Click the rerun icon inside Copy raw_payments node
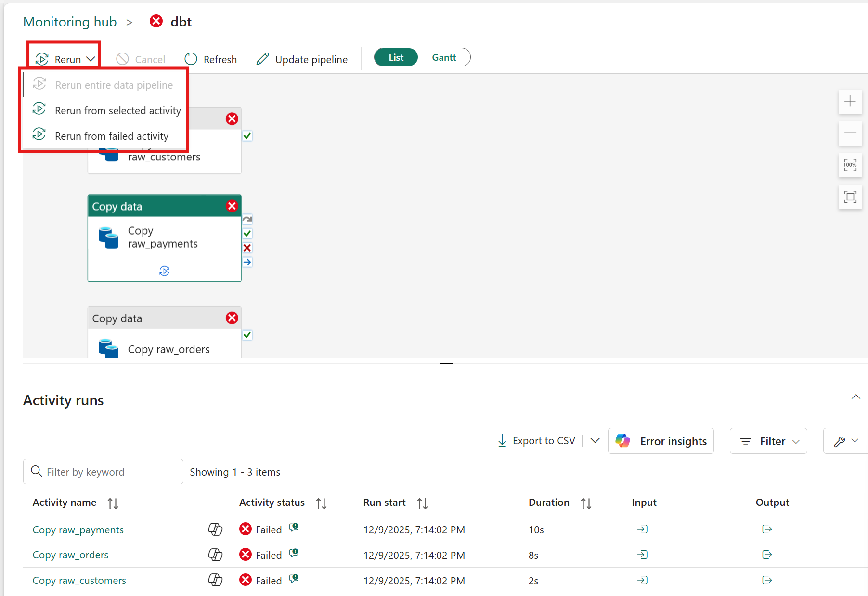This screenshot has height=596, width=868. 164,270
